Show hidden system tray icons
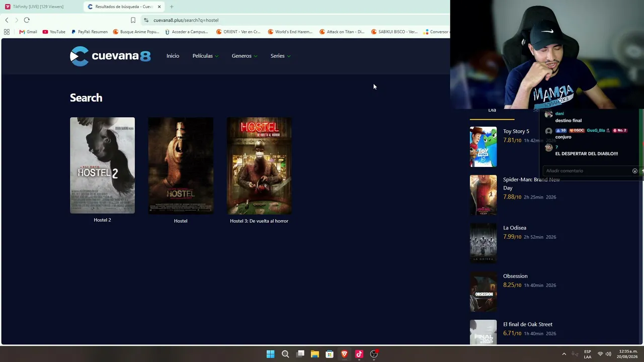This screenshot has width=644, height=362. point(564,354)
